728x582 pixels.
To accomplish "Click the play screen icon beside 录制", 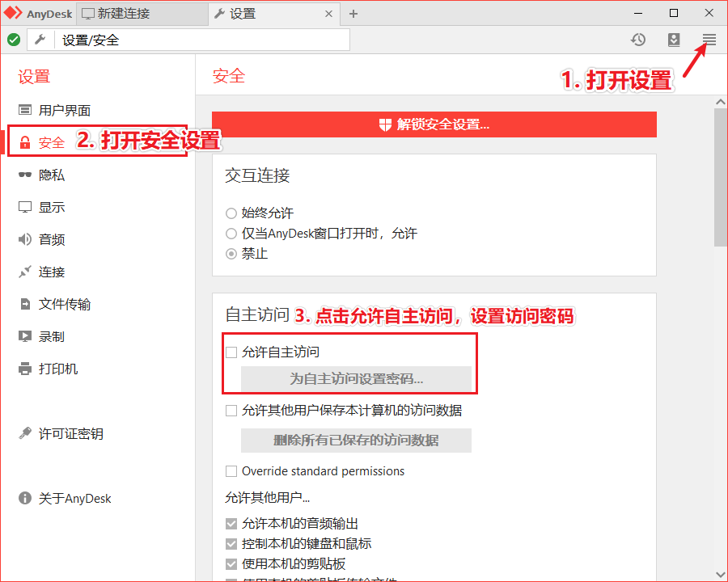I will (x=24, y=336).
